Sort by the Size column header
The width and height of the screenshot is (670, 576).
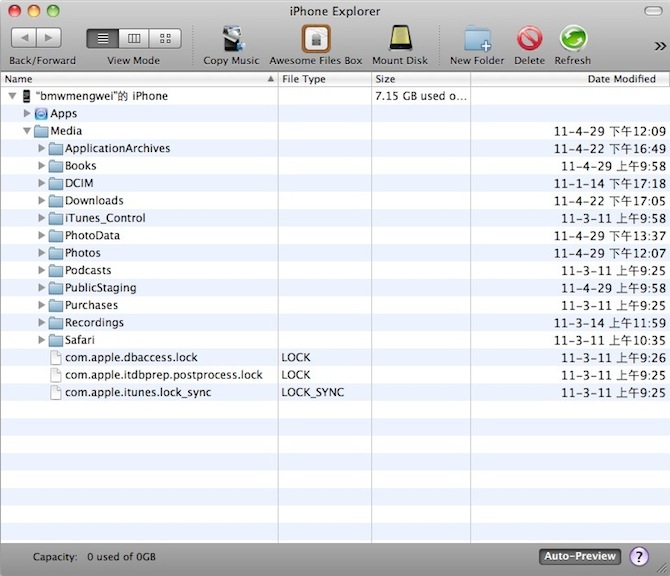(x=421, y=79)
